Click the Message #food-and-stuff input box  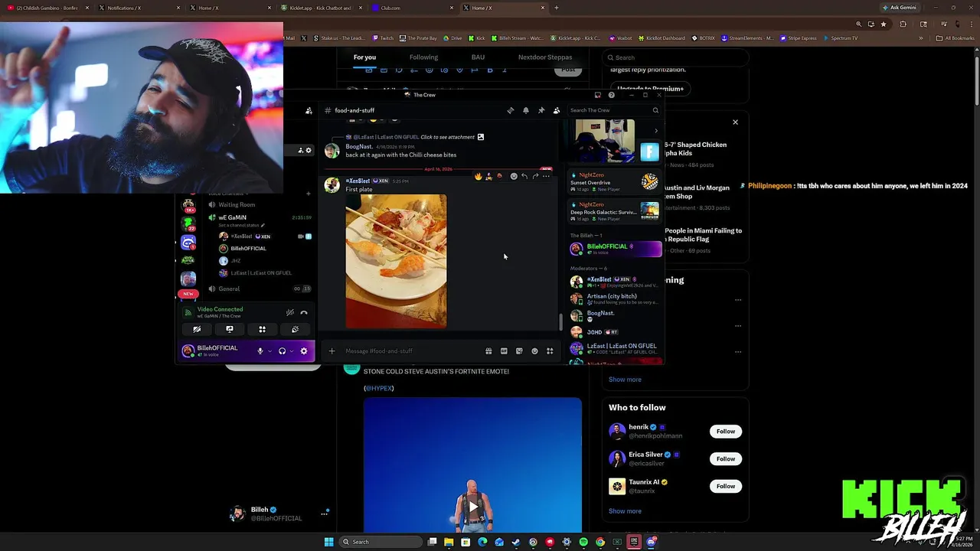410,351
